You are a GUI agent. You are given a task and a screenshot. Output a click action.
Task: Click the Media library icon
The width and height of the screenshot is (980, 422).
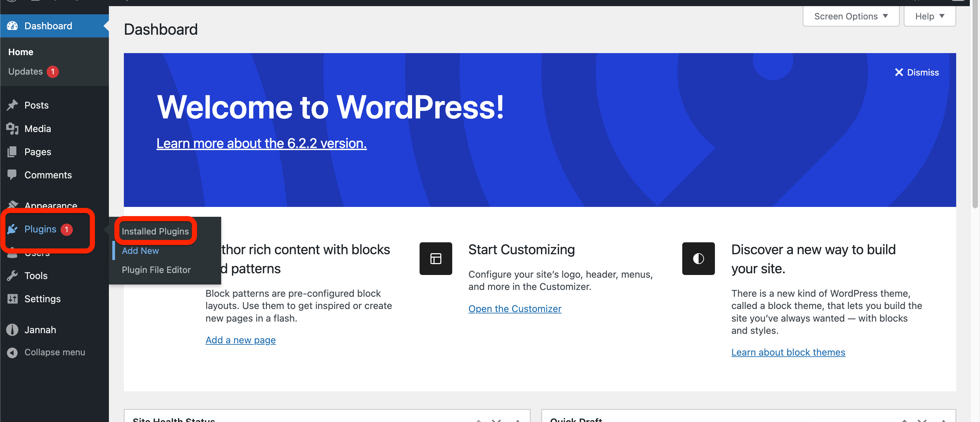12,129
